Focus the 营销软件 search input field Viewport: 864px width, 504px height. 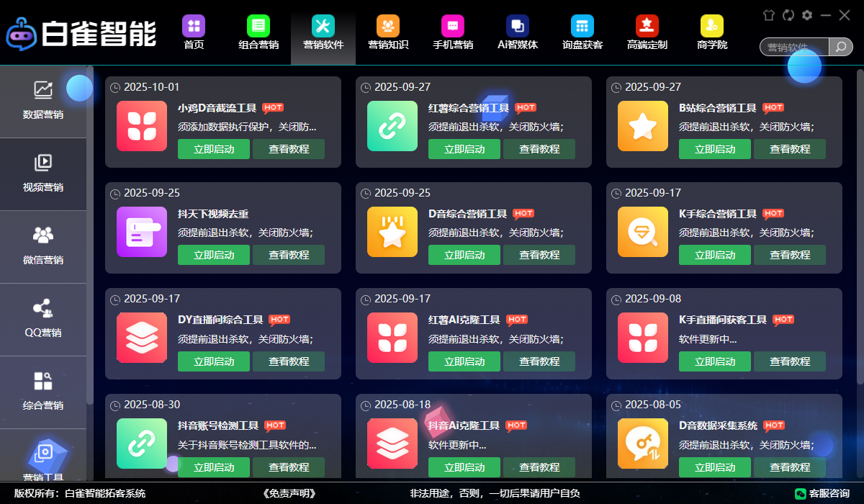[x=792, y=48]
